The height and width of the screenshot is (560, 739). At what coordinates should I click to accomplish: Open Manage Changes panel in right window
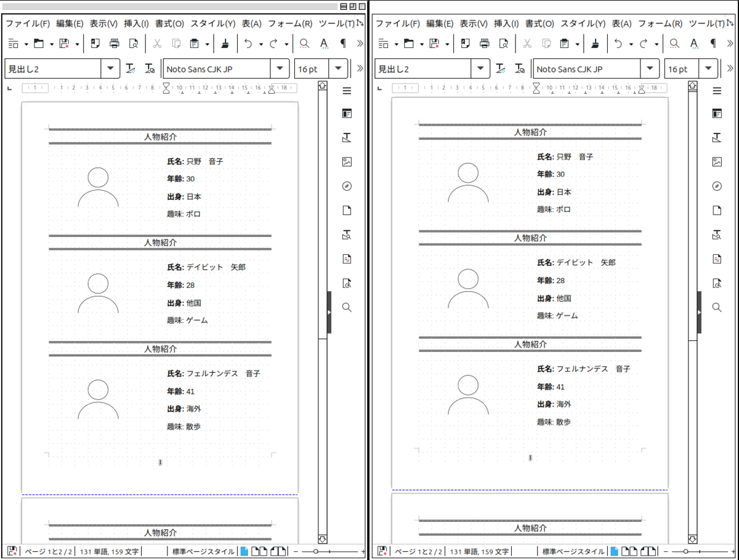pyautogui.click(x=717, y=259)
